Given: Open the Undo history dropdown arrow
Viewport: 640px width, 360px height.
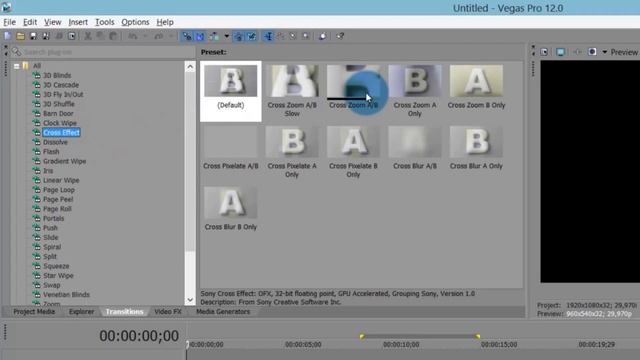Looking at the screenshot, I should (x=145, y=36).
